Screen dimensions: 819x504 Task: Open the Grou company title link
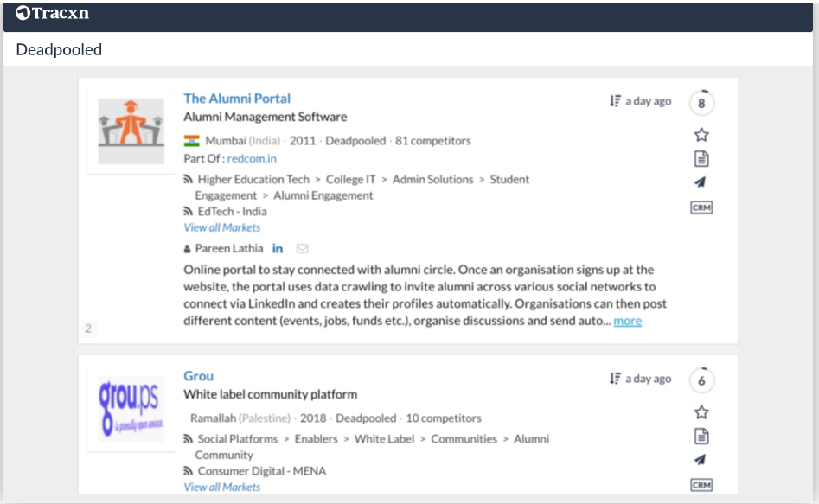pos(198,376)
